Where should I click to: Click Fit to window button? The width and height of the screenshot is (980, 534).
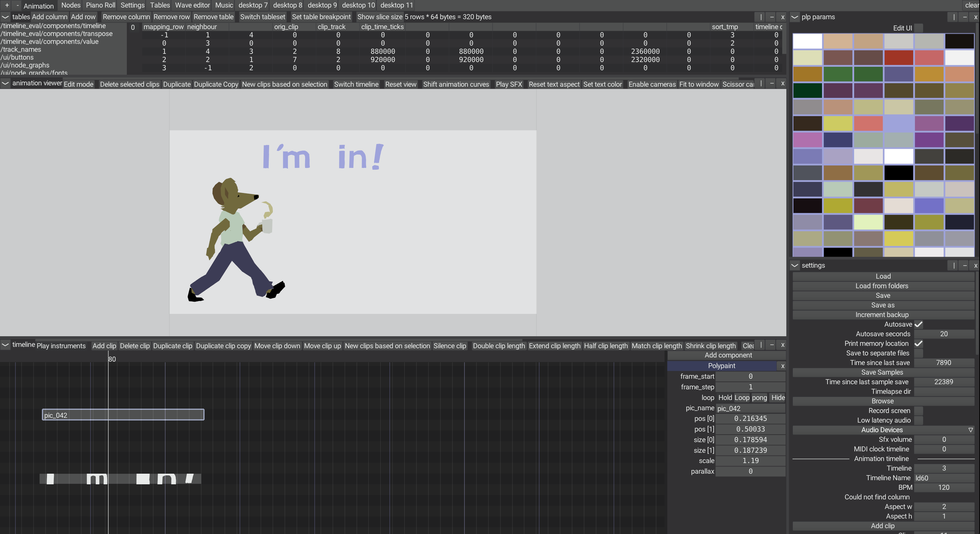[x=699, y=84]
